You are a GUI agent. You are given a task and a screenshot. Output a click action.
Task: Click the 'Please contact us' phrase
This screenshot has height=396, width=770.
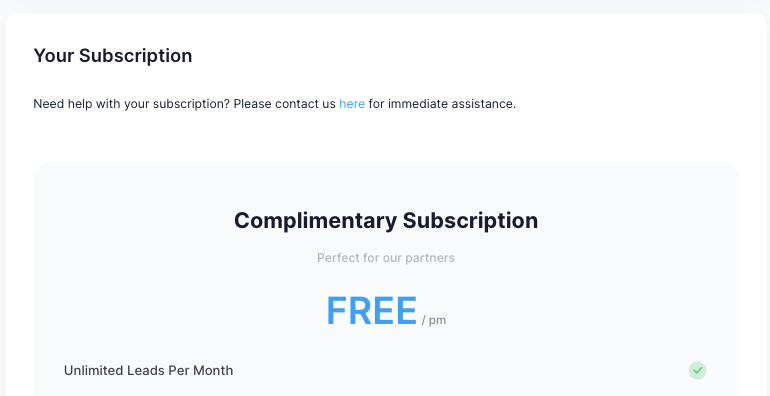pos(285,104)
